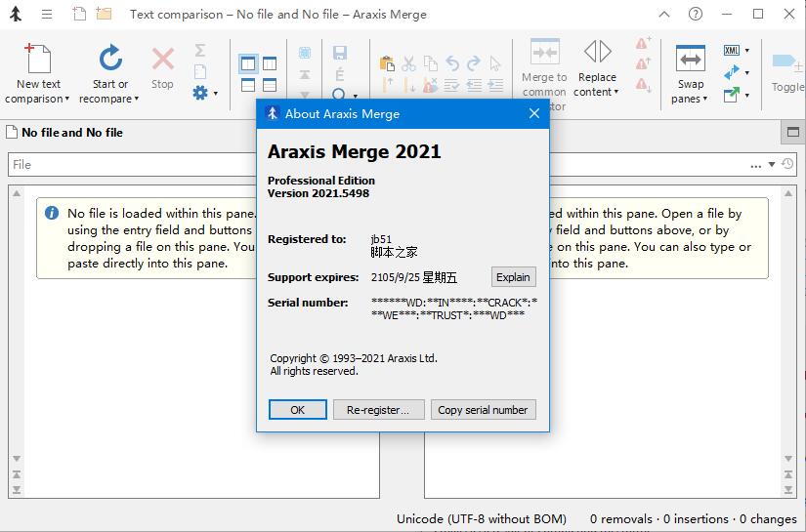This screenshot has width=806, height=532.
Task: Select three-way horizontal layout icon
Action: pos(270,85)
